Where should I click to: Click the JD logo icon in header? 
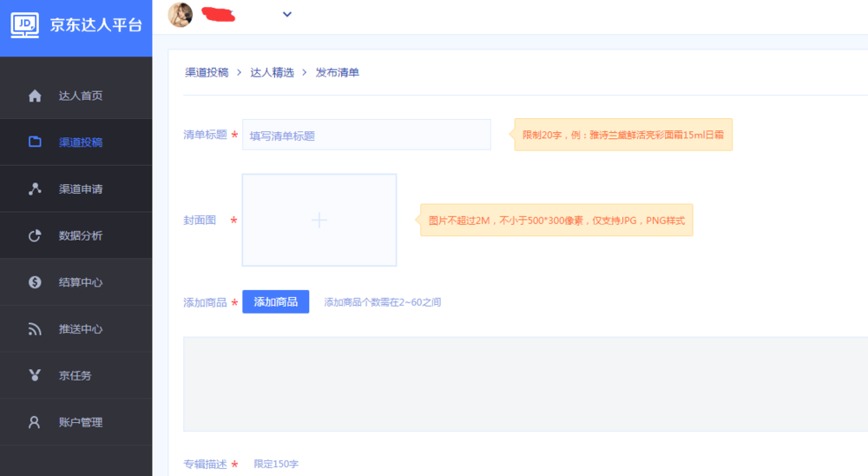[25, 24]
